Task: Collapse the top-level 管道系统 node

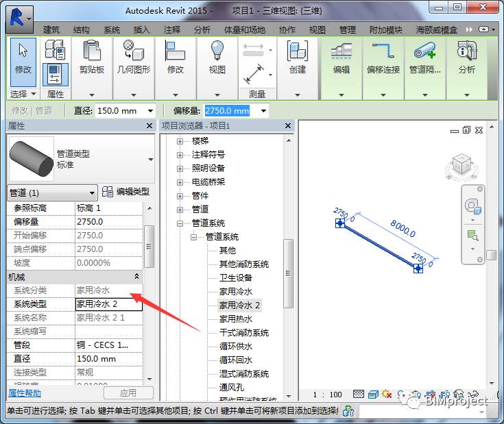Action: (x=180, y=223)
